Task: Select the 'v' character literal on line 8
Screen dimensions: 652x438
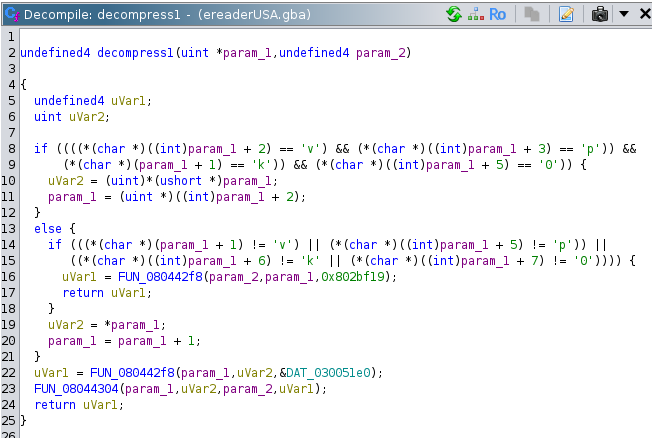Action: click(309, 149)
